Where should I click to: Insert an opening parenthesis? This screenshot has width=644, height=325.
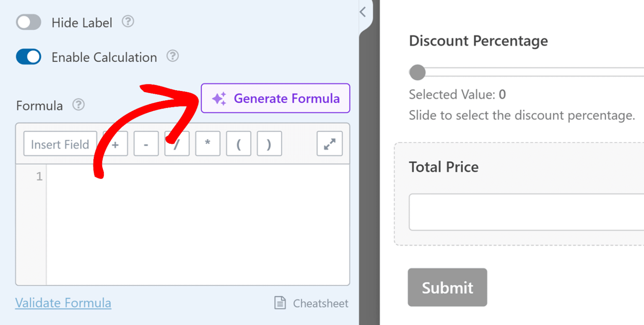click(238, 143)
